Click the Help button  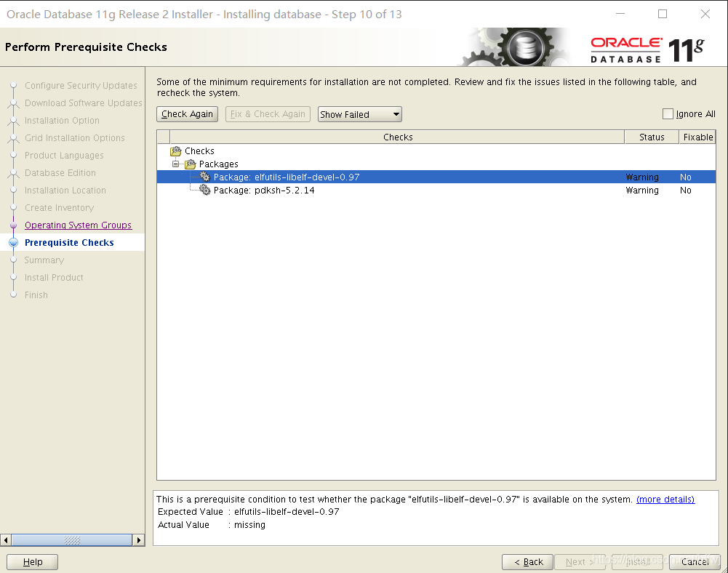(33, 562)
